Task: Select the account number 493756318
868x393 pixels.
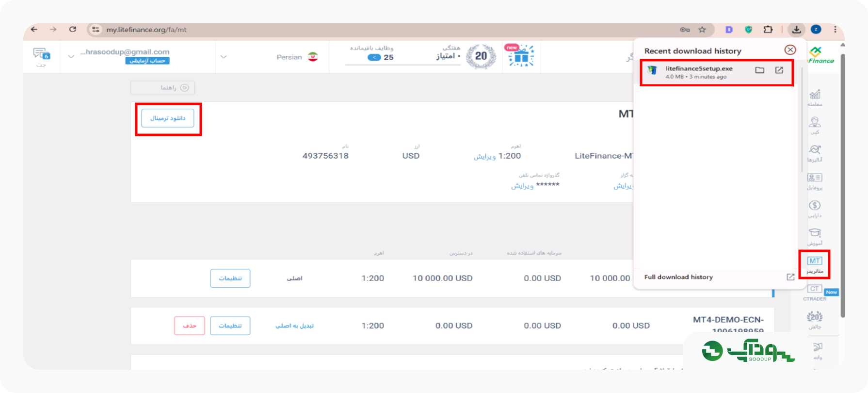Action: (x=325, y=156)
